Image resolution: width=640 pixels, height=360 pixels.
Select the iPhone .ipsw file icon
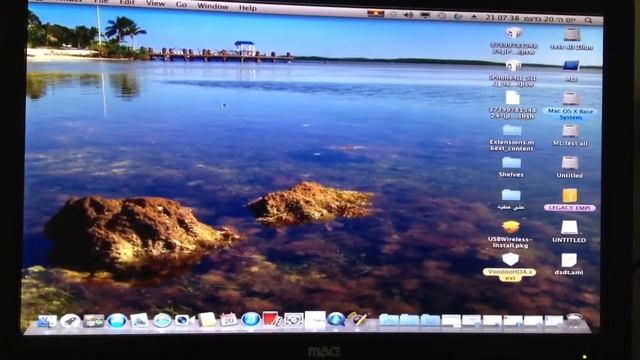(x=513, y=66)
